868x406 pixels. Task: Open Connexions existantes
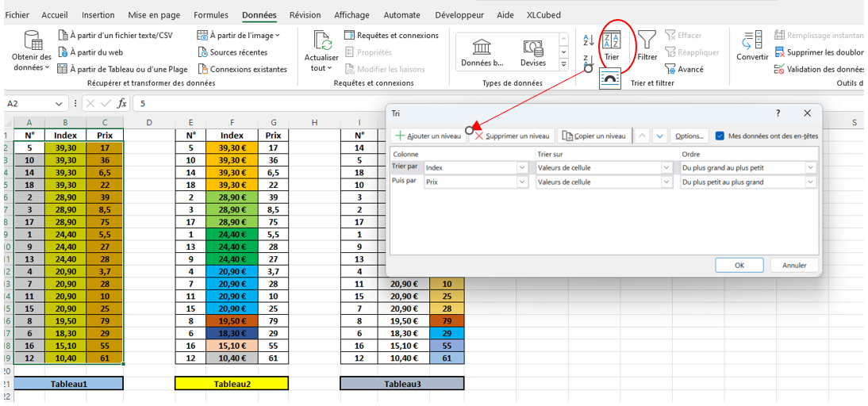243,69
